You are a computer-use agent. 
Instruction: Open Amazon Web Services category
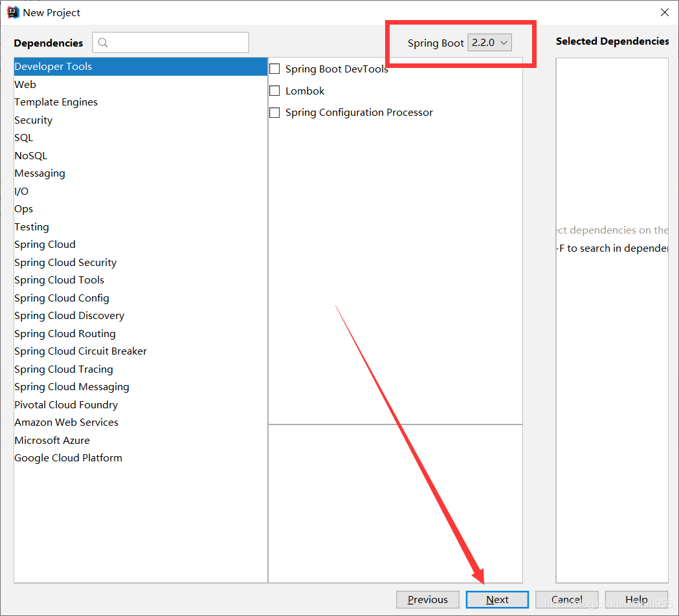140,423
